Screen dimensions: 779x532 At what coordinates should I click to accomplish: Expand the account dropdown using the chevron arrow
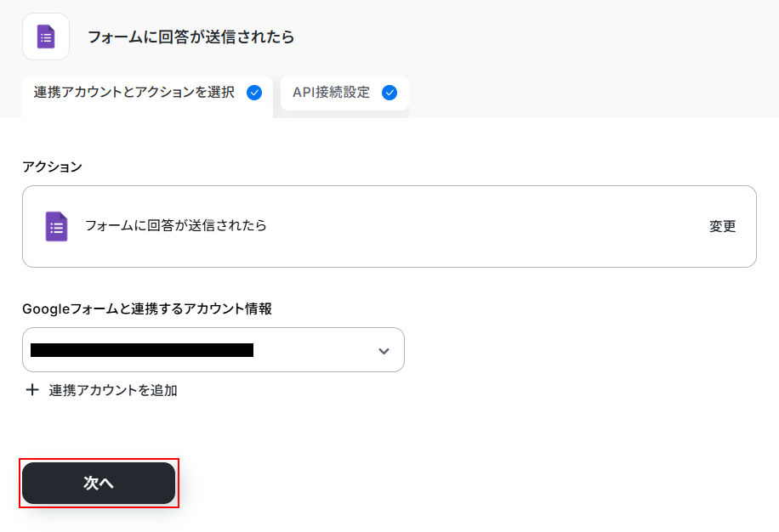(384, 351)
